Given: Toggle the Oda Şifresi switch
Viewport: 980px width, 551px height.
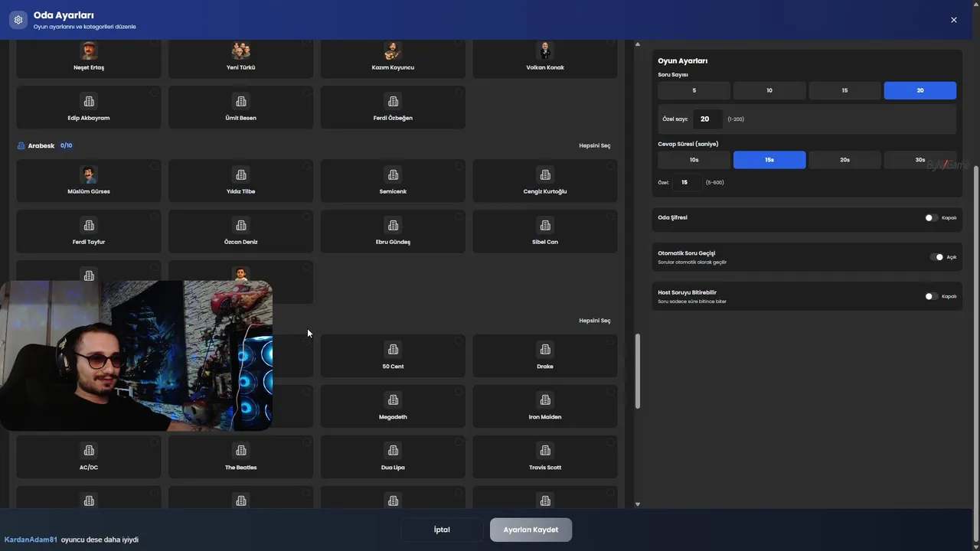Looking at the screenshot, I should click(931, 217).
